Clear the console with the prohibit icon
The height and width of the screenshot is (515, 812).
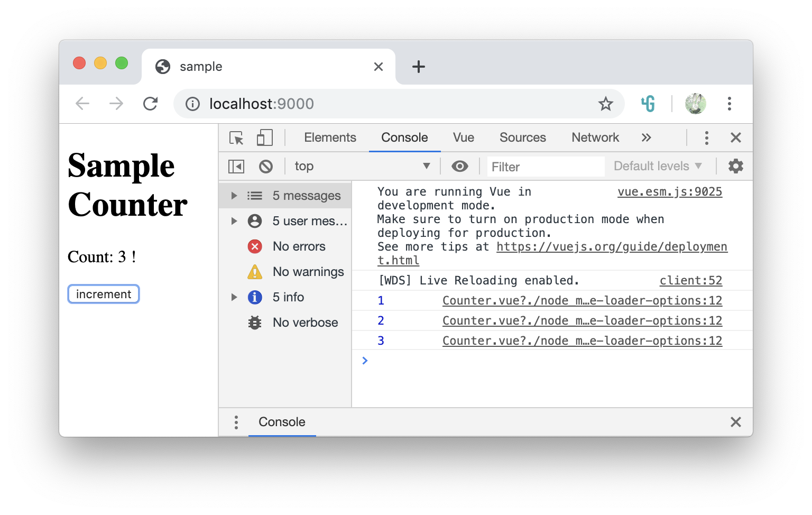pyautogui.click(x=266, y=166)
